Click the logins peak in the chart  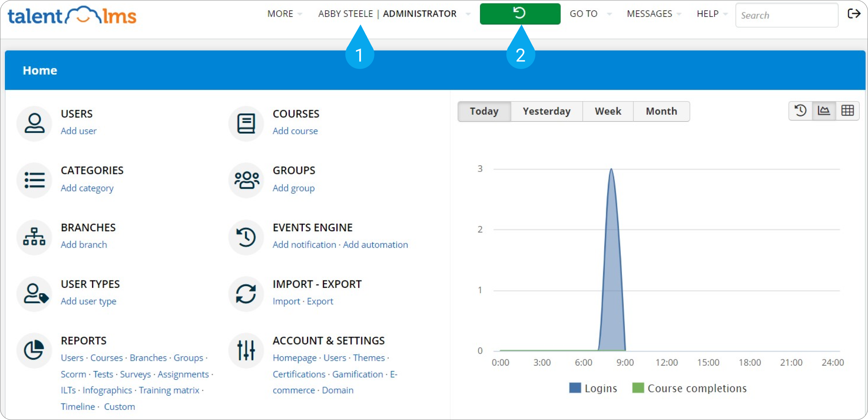611,169
